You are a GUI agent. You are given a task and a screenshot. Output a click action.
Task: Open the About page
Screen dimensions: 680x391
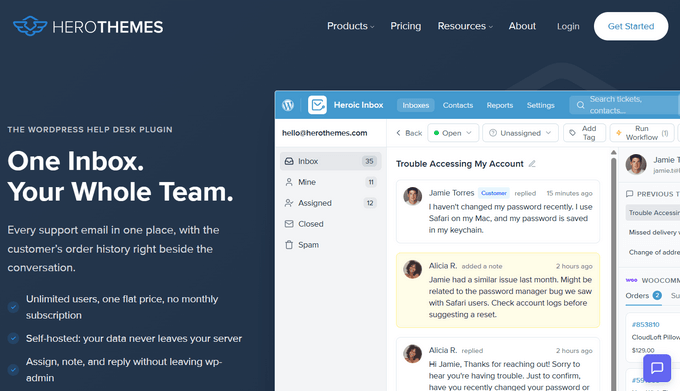point(522,26)
